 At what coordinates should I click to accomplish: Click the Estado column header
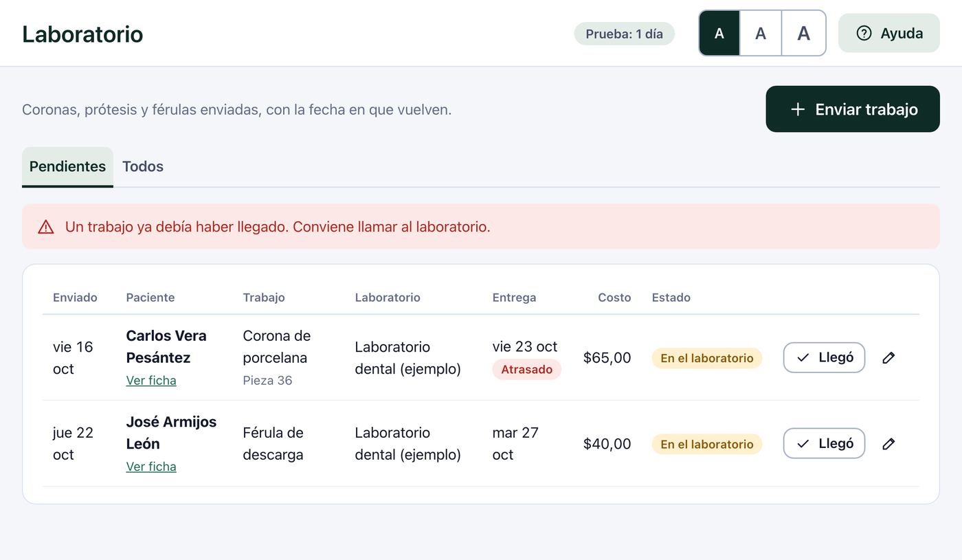point(671,298)
